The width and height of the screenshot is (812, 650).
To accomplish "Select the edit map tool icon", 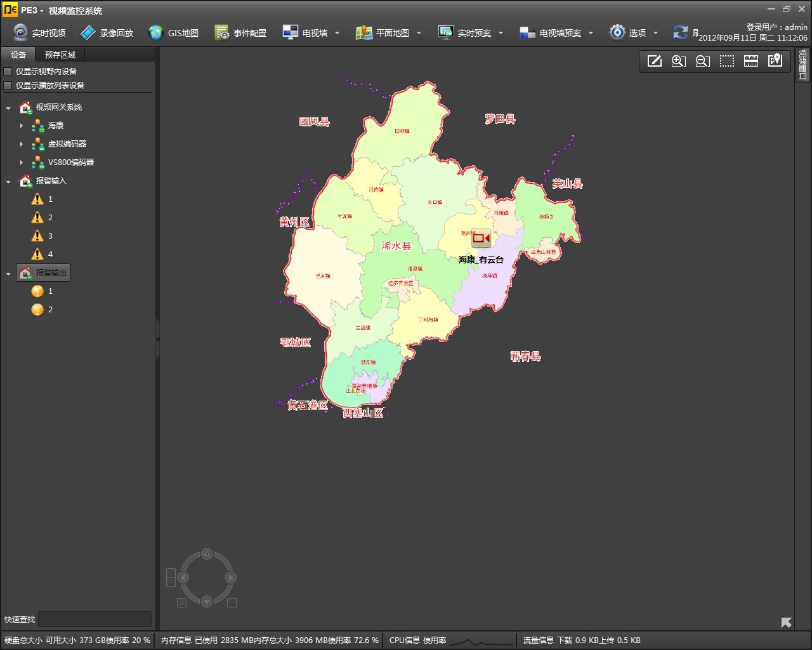I will click(x=655, y=61).
